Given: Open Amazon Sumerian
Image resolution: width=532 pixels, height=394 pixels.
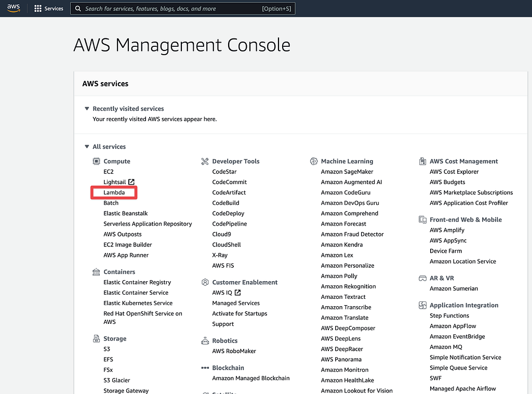Looking at the screenshot, I should [x=454, y=288].
